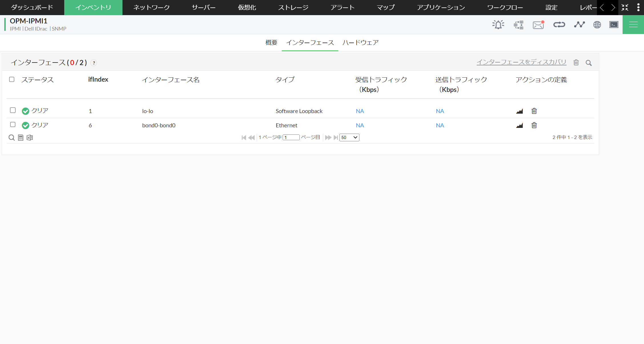Go to first page pagination icon
The image size is (644, 344).
point(244,138)
